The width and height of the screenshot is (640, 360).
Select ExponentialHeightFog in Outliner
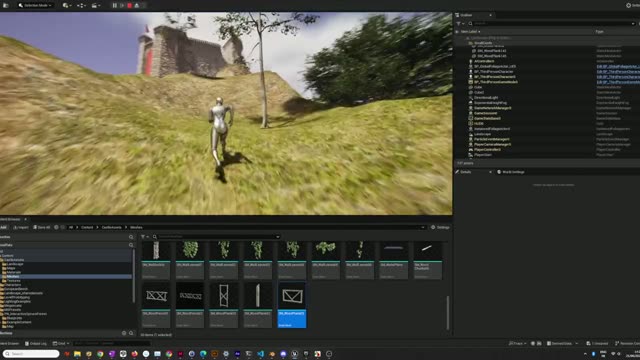click(x=490, y=103)
